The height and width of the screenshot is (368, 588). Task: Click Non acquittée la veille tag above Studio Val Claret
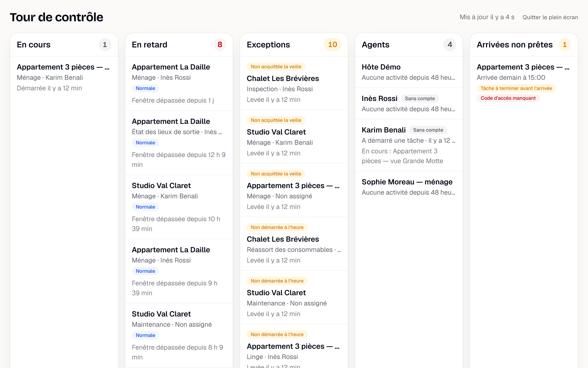[x=276, y=120]
